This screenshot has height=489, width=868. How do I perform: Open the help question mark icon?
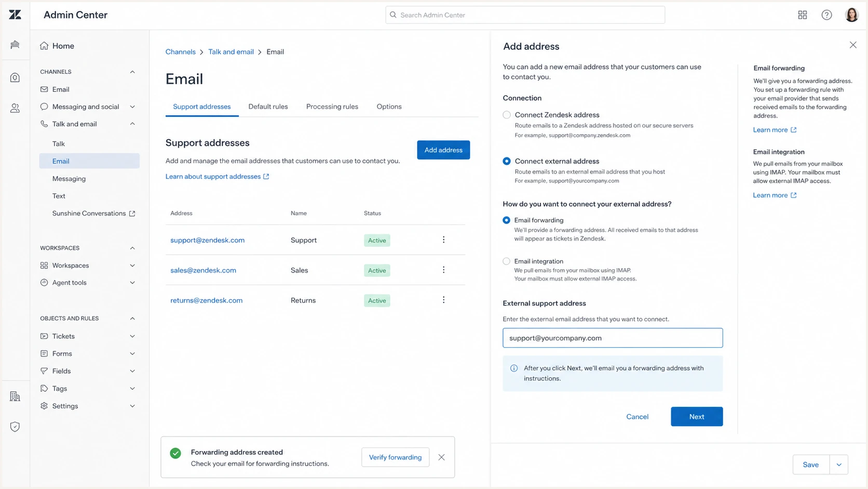click(827, 15)
